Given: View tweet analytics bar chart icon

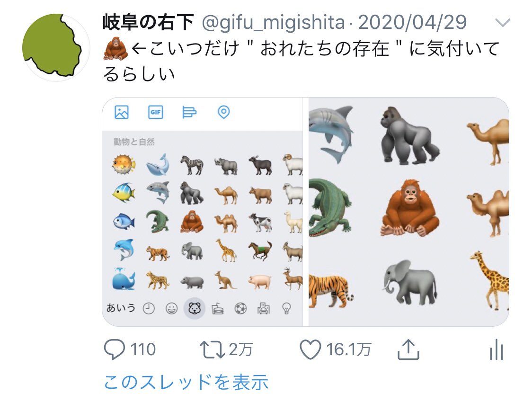Looking at the screenshot, I should [x=497, y=349].
